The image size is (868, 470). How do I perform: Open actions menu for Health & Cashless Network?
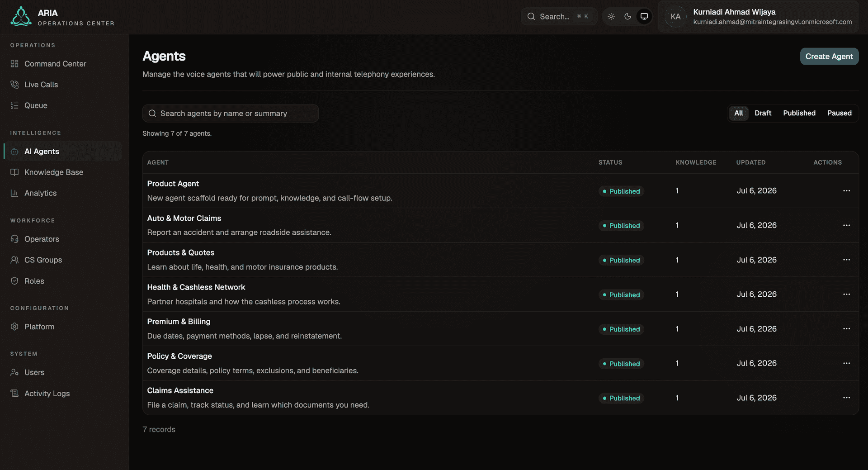click(846, 294)
